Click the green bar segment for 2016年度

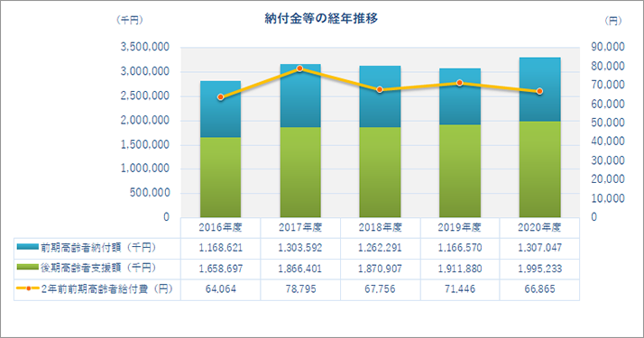(x=221, y=178)
